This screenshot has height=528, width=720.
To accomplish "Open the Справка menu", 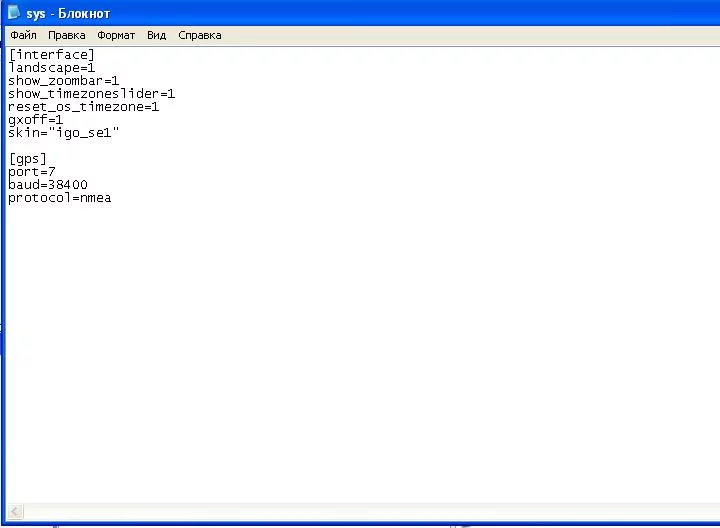I will click(200, 35).
